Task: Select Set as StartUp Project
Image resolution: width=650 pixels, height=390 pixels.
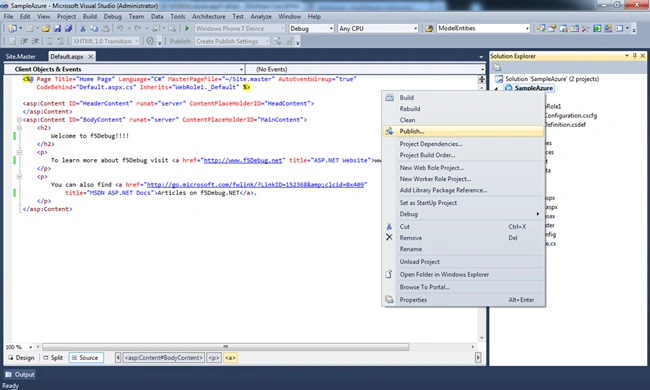Action: tap(463, 203)
